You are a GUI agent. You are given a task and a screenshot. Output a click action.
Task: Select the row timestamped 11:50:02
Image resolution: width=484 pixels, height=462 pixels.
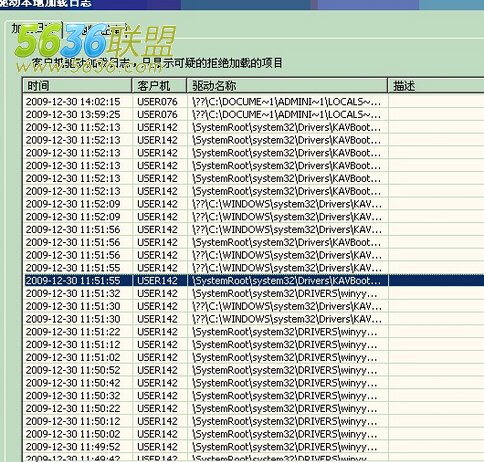click(254, 434)
